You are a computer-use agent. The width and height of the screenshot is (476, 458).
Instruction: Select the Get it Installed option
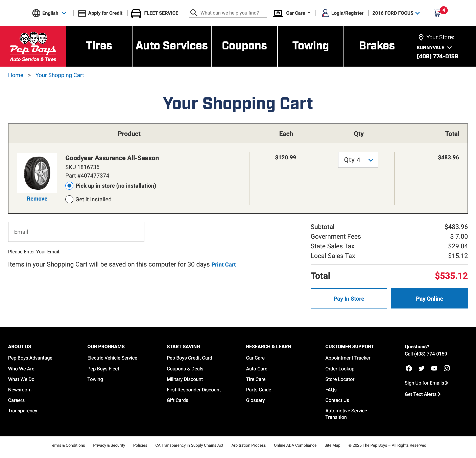[69, 199]
